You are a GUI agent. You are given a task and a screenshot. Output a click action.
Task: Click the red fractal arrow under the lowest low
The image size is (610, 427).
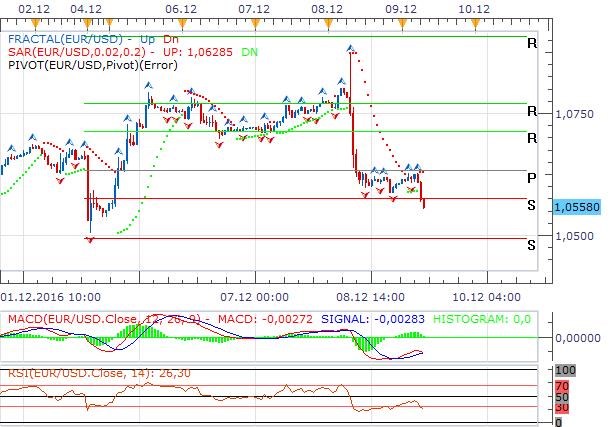click(89, 240)
